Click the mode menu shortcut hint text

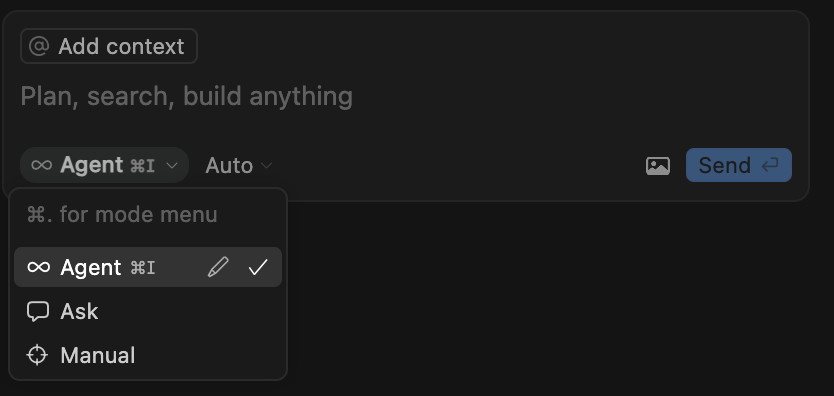[122, 215]
